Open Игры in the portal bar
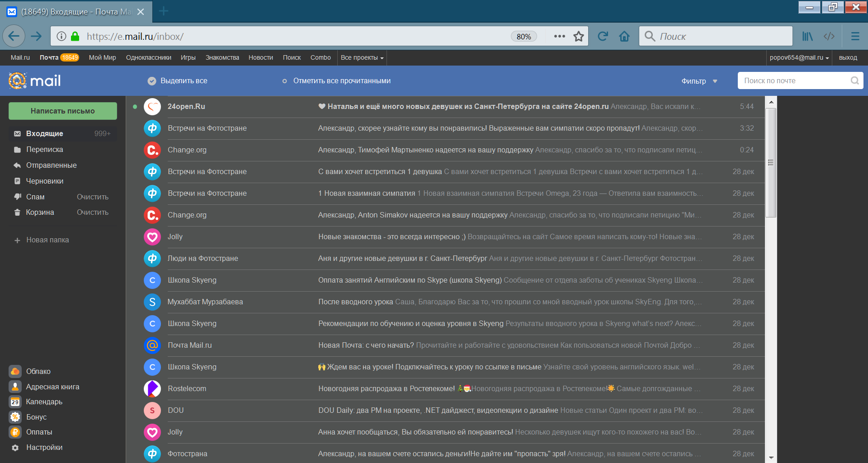 click(188, 57)
